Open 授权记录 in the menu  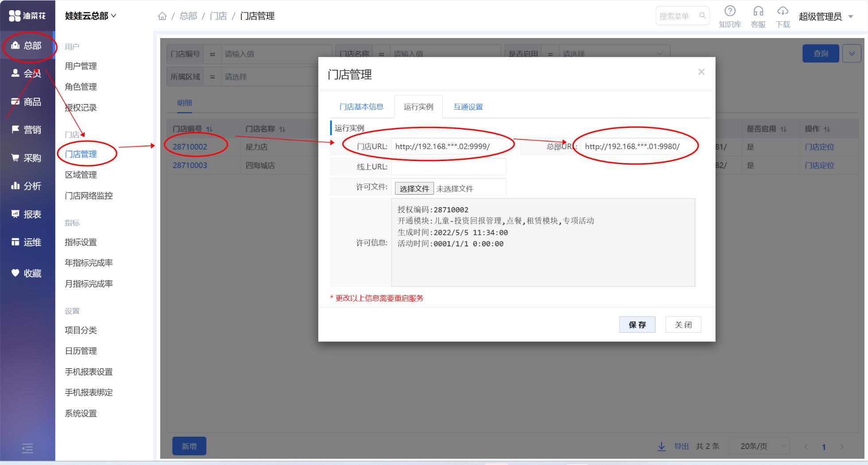[81, 108]
